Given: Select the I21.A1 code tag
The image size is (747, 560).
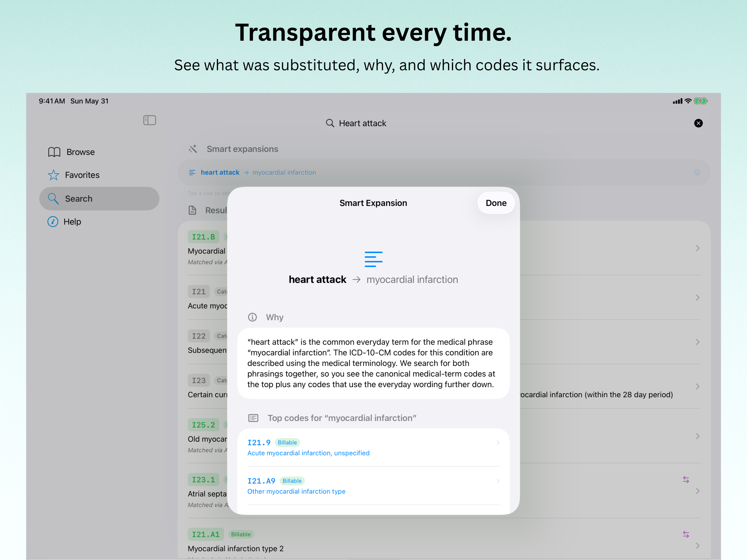Looking at the screenshot, I should (x=206, y=534).
